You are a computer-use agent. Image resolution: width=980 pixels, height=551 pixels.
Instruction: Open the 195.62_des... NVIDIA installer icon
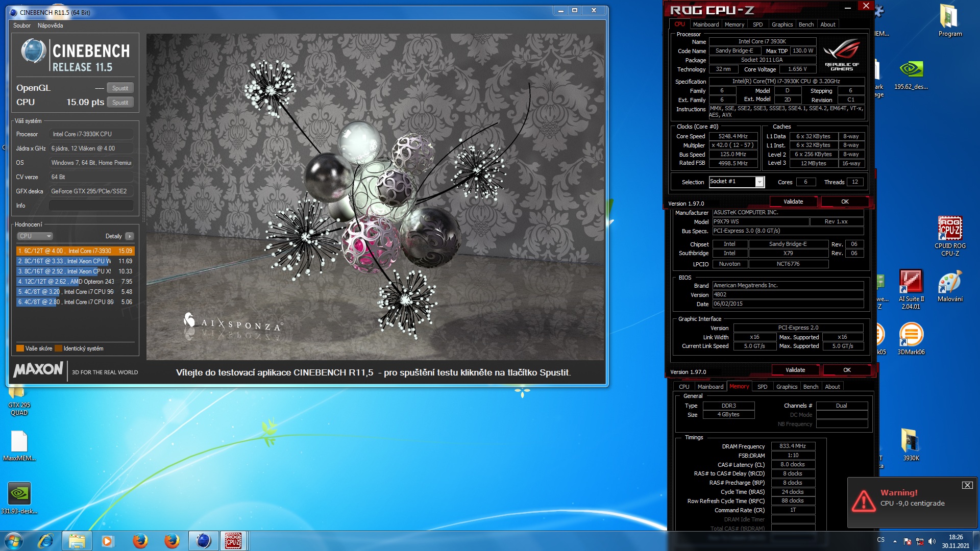coord(911,75)
